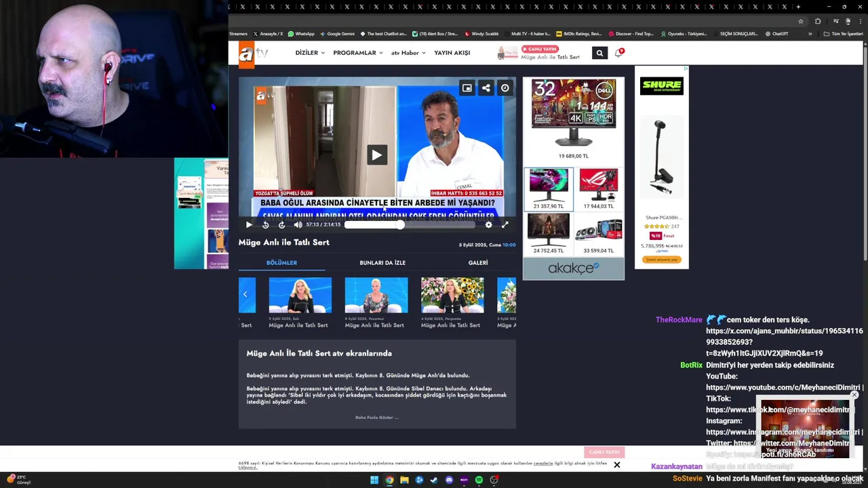The height and width of the screenshot is (488, 868).
Task: Open video settings gear icon
Action: tap(488, 224)
